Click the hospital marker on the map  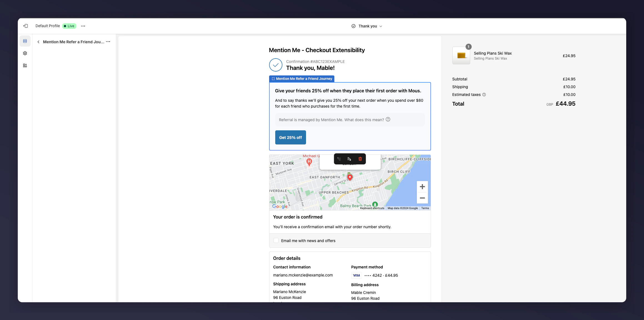(x=309, y=162)
